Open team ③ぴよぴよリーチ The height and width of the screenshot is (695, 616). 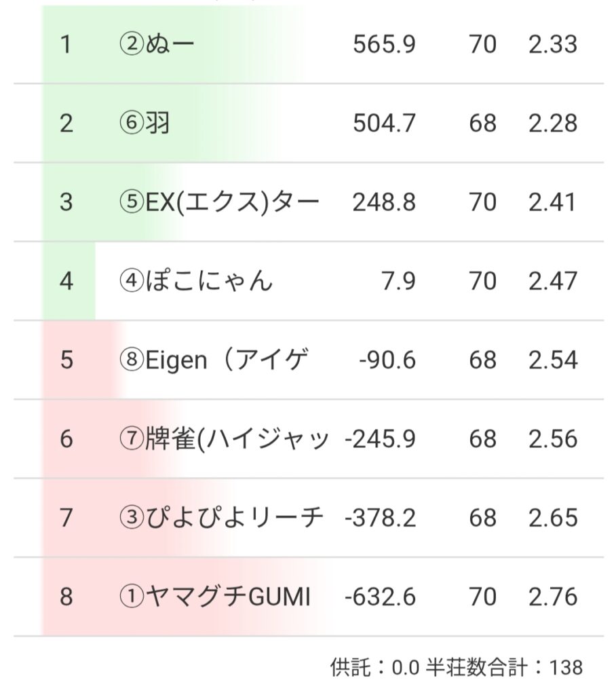[220, 518]
